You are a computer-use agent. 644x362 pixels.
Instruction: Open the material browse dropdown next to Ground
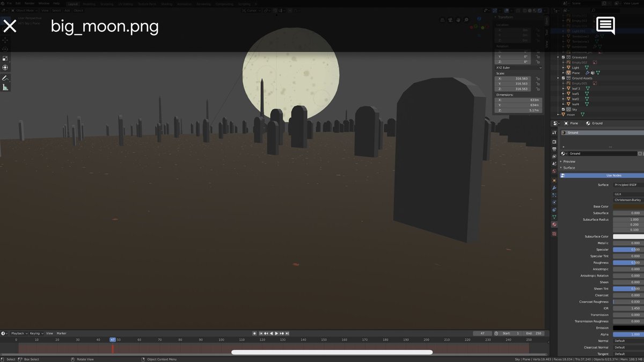point(563,154)
